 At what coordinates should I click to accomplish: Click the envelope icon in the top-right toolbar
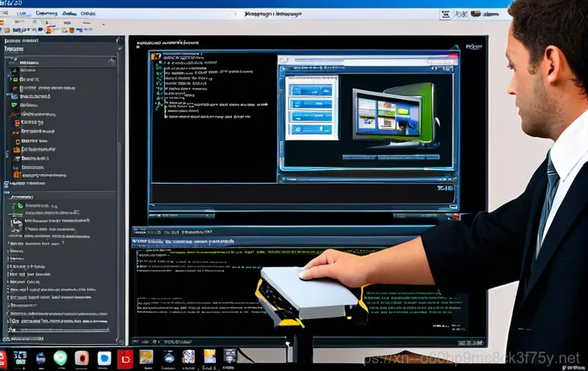point(447,14)
